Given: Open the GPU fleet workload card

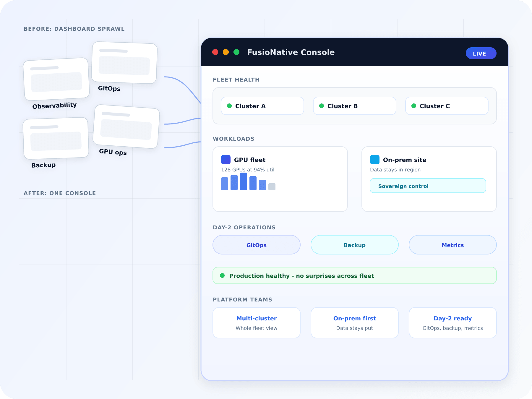Looking at the screenshot, I should coord(280,179).
